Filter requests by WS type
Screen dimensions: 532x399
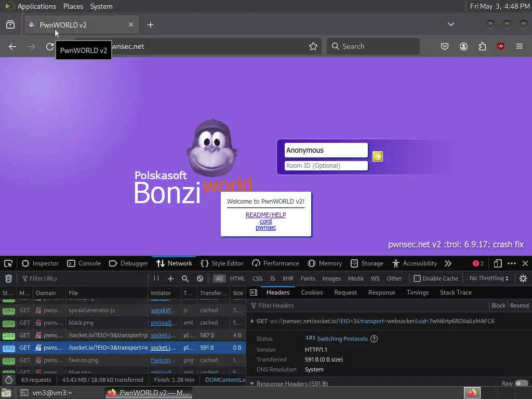click(375, 278)
